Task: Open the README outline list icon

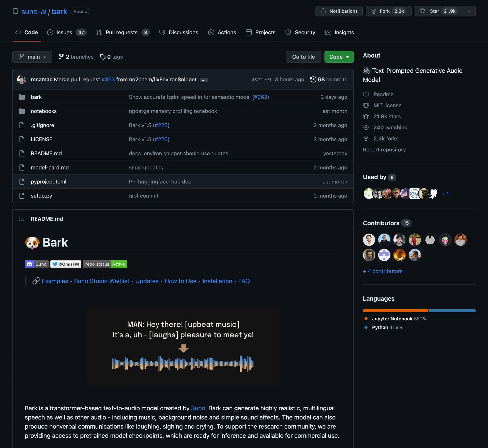Action: [22, 219]
